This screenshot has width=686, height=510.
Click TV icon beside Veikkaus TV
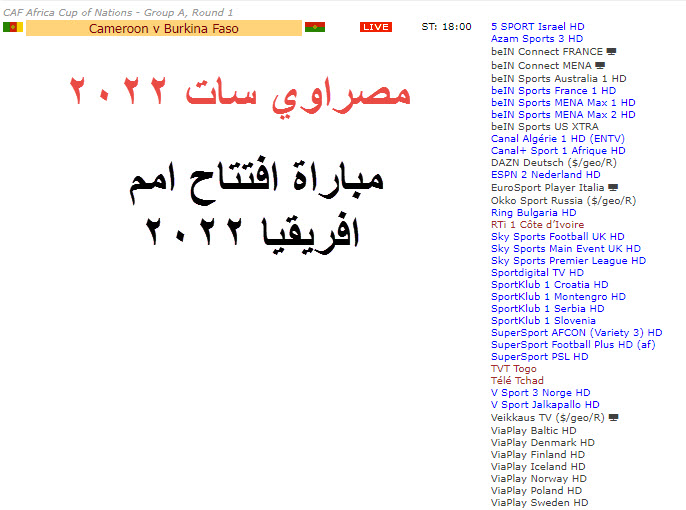tap(614, 418)
